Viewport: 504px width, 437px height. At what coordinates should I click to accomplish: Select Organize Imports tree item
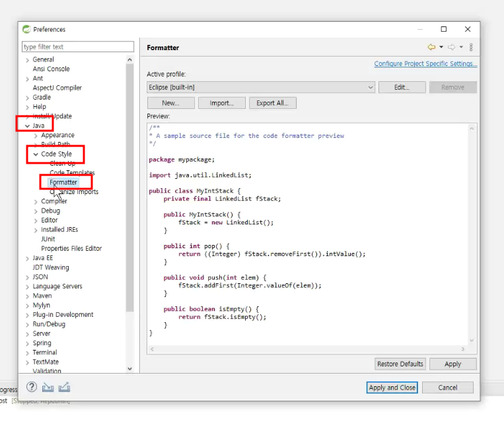coord(74,191)
